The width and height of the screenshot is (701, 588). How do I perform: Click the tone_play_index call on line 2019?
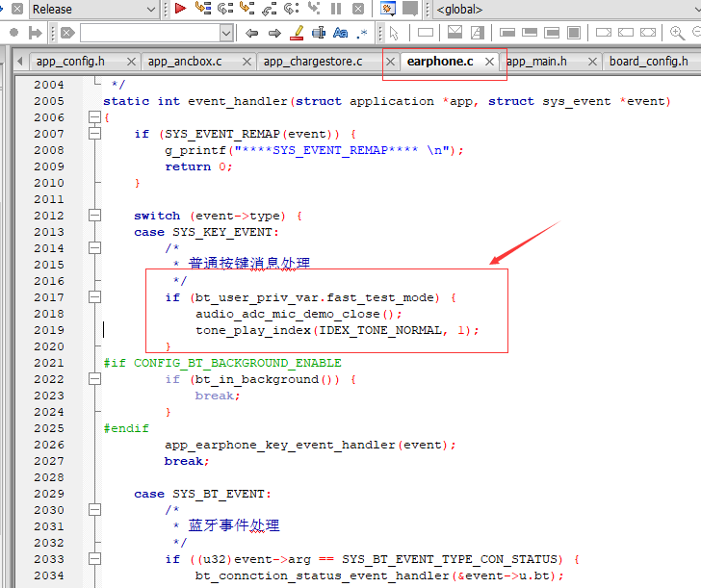253,330
